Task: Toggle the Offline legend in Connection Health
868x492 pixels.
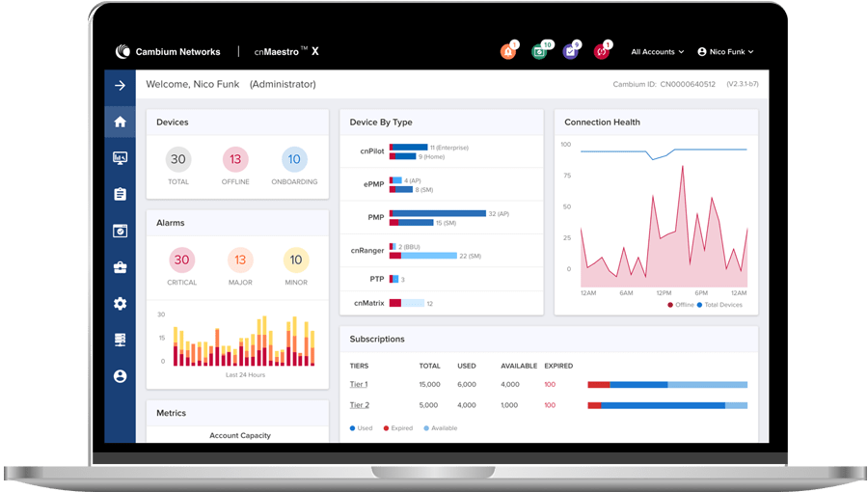Action: point(680,305)
